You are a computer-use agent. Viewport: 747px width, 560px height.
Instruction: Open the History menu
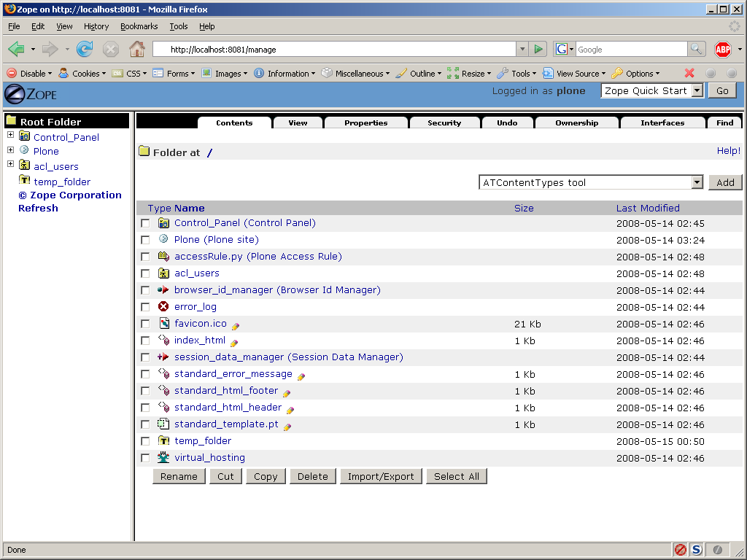96,26
